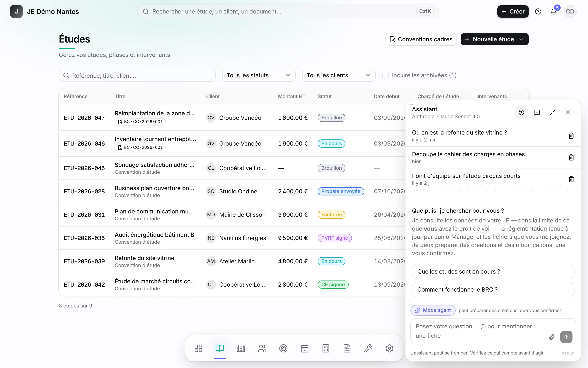Click the BC · CC-2026-001 badge on ETU-2026-047

pos(140,122)
